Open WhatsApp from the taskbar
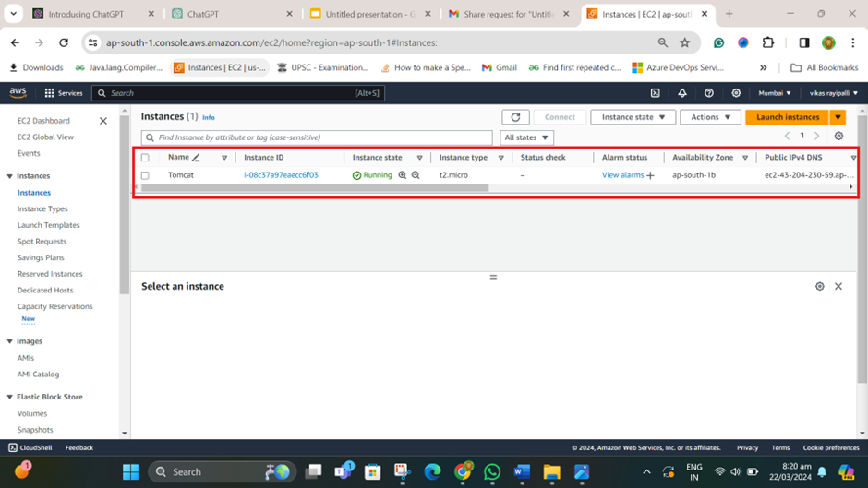 click(x=491, y=472)
